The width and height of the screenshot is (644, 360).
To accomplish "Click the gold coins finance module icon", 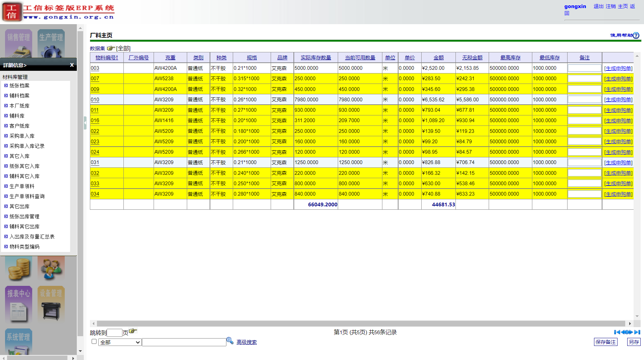I will point(19,269).
